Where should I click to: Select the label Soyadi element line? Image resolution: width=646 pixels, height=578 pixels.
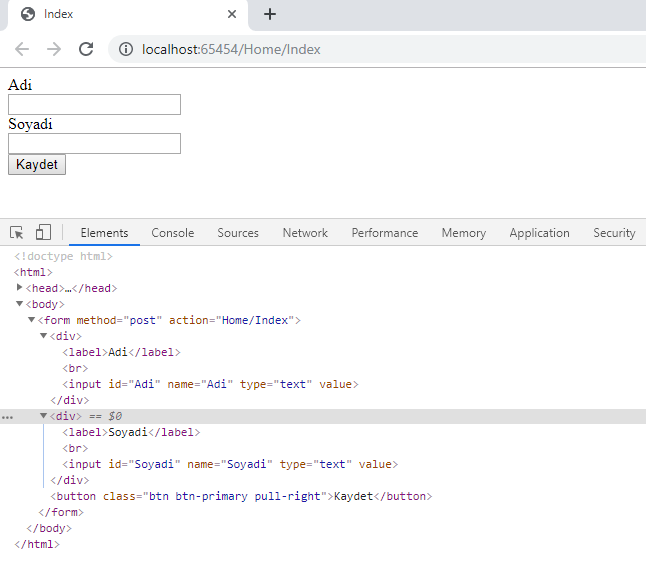[131, 432]
